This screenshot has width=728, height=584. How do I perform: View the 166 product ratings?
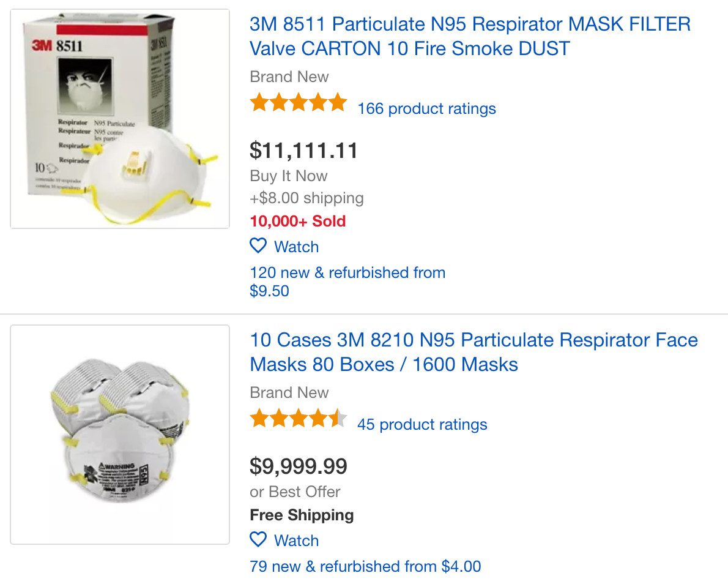(x=426, y=109)
